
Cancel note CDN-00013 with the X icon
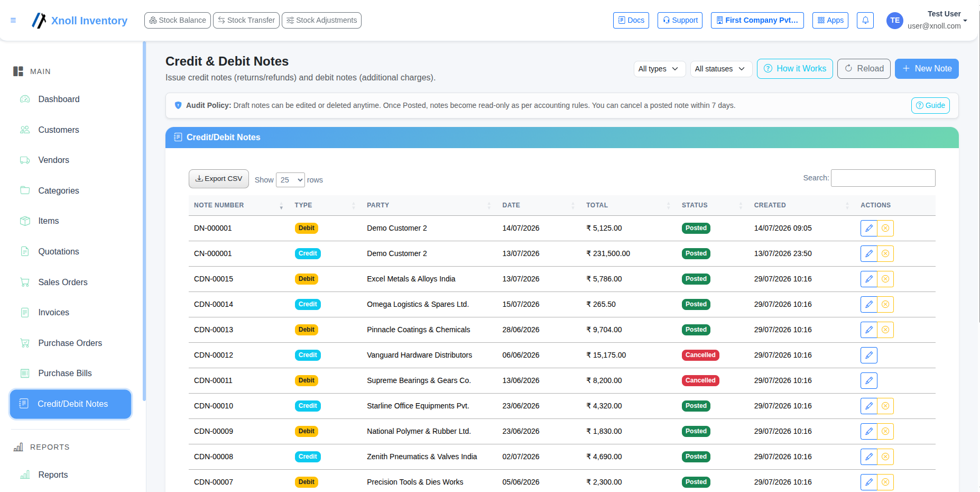click(x=885, y=330)
